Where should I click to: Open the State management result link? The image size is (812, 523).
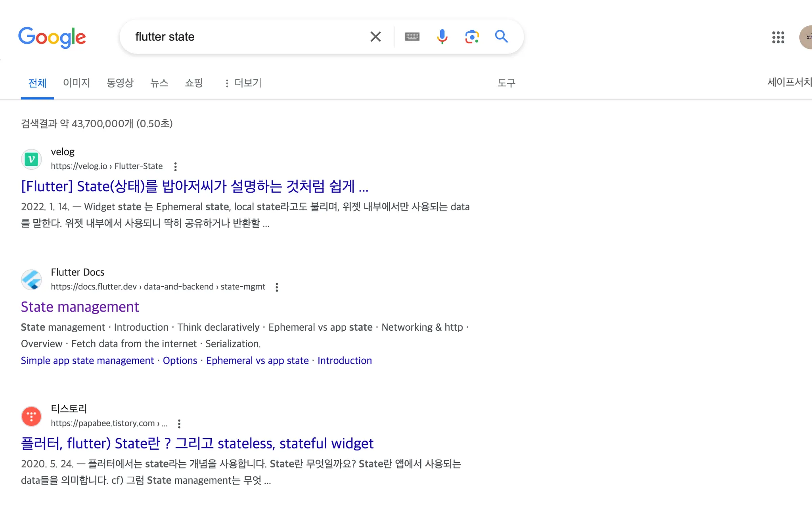(80, 307)
